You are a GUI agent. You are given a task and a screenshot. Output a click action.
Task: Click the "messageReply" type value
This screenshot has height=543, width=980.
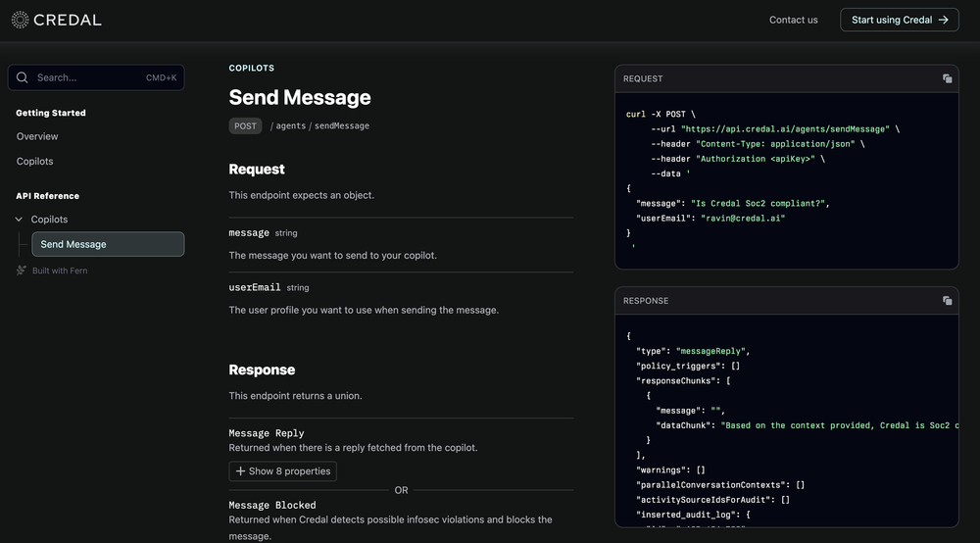(x=710, y=351)
